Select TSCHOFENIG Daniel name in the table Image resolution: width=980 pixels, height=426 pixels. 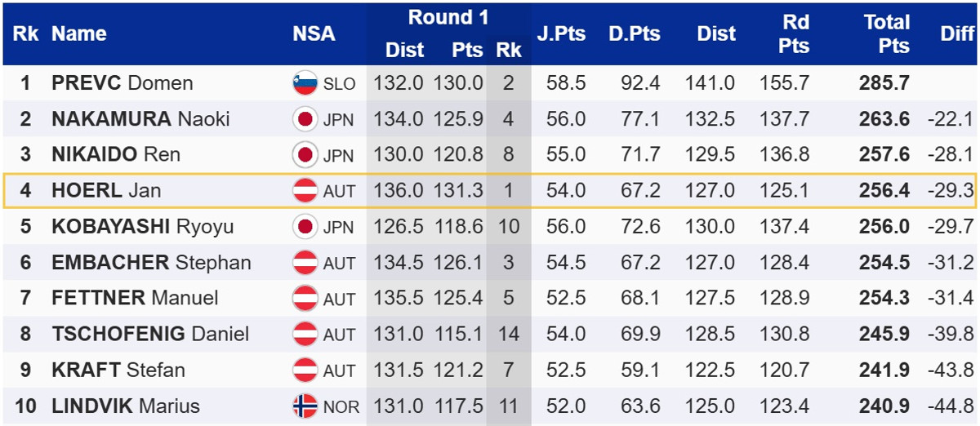point(150,334)
